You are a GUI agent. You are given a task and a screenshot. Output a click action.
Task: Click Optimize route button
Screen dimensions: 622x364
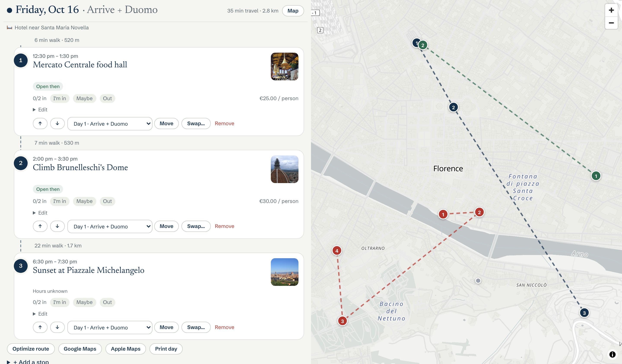31,349
